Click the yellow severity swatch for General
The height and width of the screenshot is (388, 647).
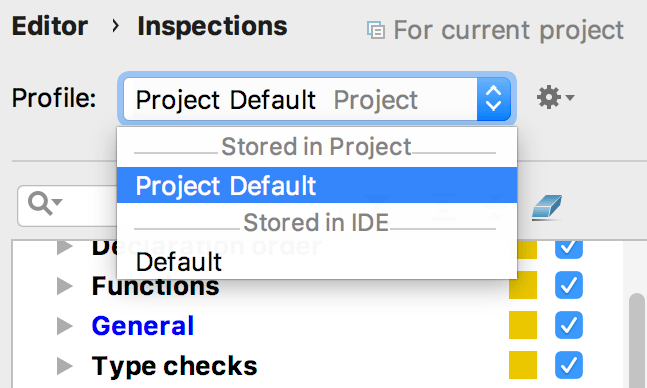(523, 325)
